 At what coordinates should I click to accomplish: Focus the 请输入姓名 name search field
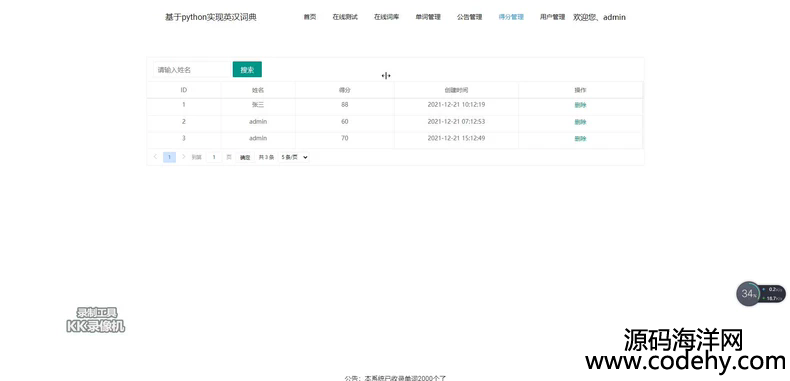tap(192, 70)
